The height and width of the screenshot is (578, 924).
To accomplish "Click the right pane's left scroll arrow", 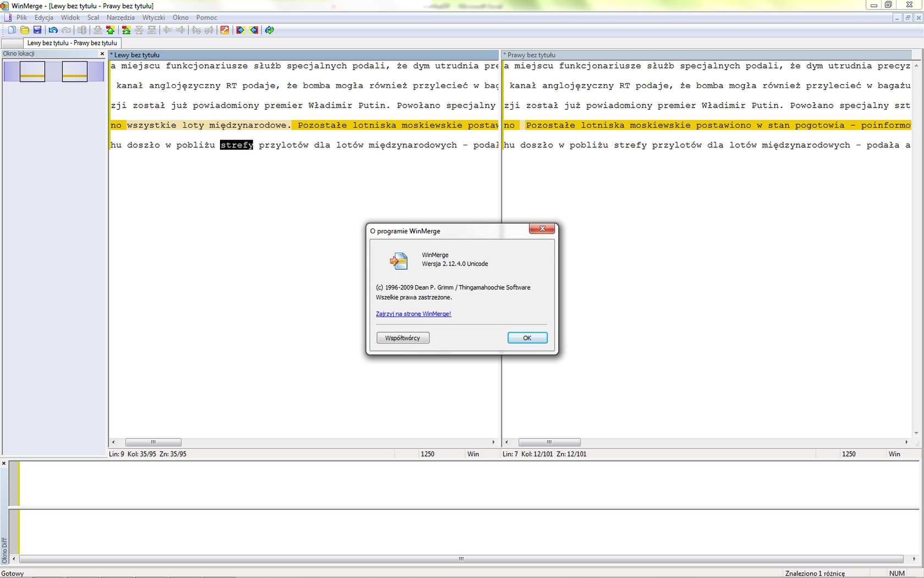I will tap(507, 442).
